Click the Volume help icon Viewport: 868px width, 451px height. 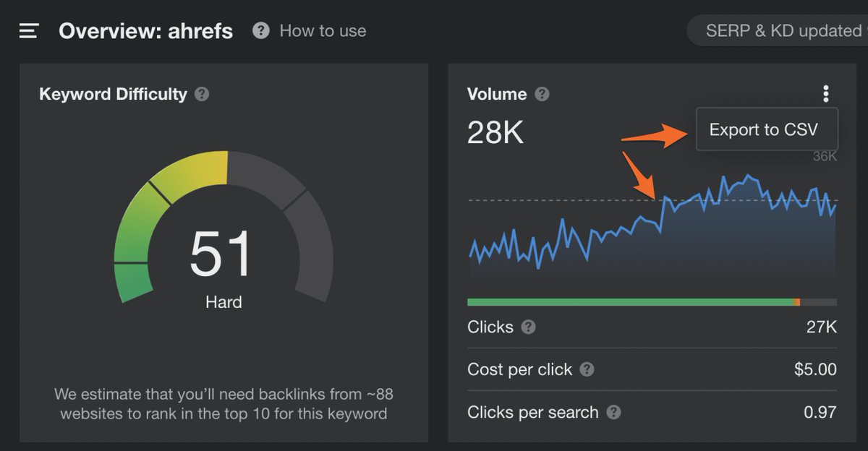(542, 94)
